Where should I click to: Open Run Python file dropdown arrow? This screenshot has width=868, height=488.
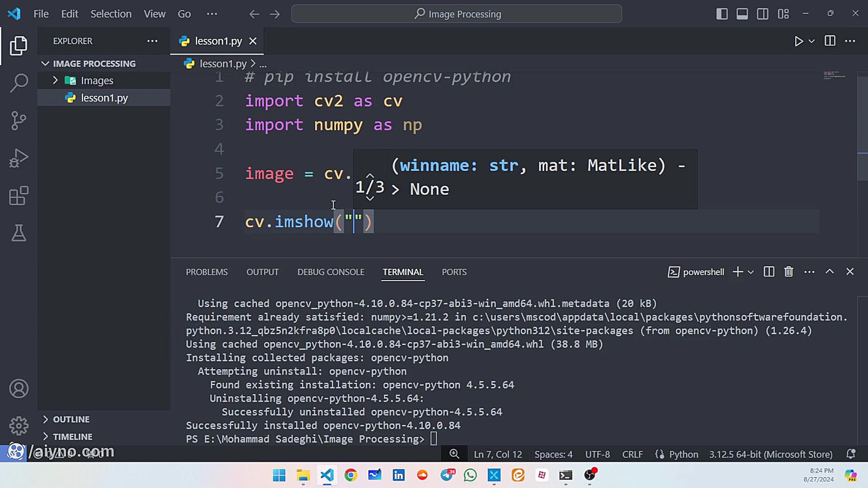click(x=811, y=41)
